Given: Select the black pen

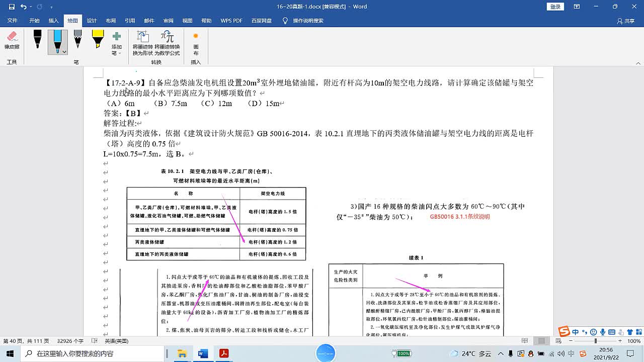Looking at the screenshot, I should click(x=37, y=39).
